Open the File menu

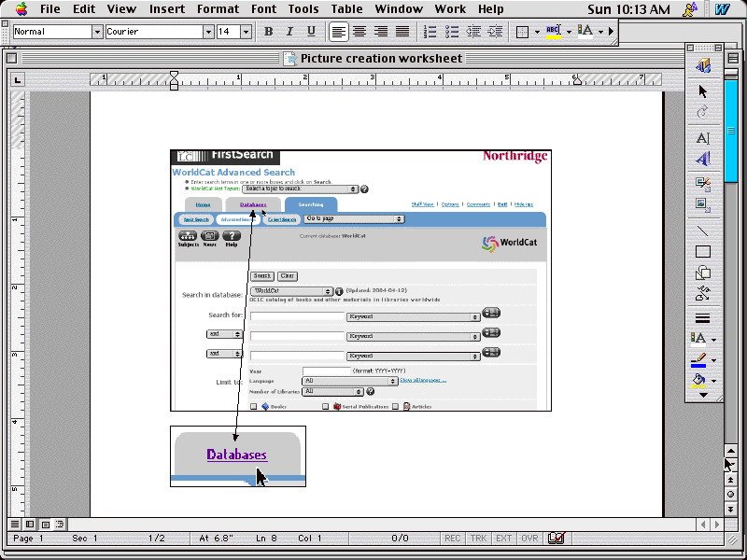click(x=50, y=9)
